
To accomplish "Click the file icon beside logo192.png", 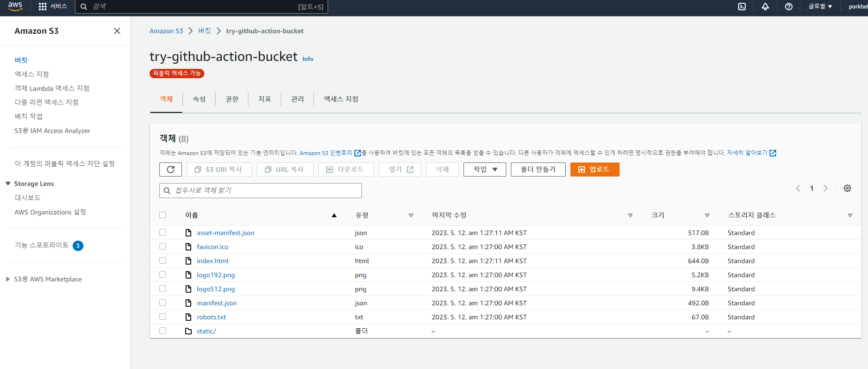I will click(188, 275).
